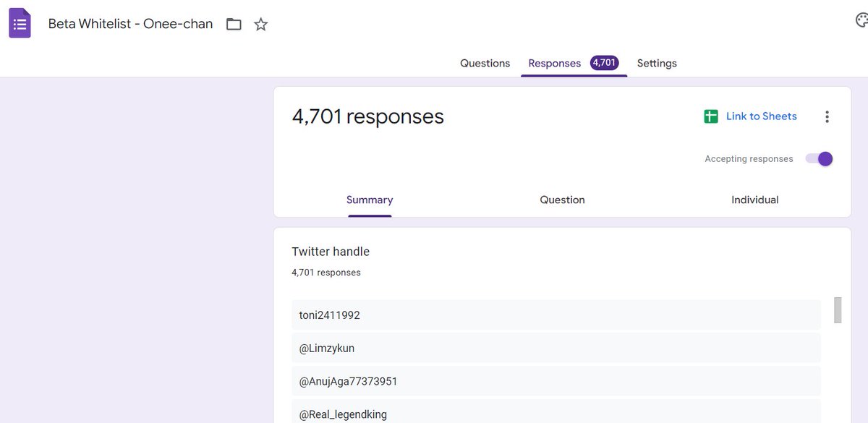Switch to the Question view tab

[x=562, y=200]
